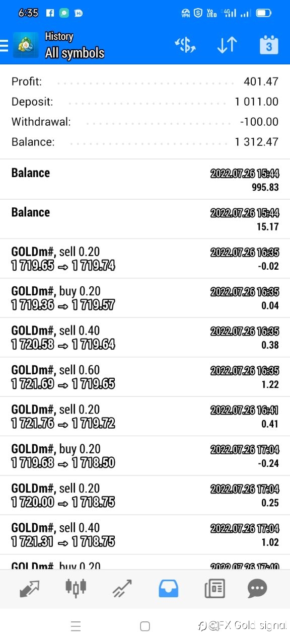
Task: Open the 15.17 Balance entry
Action: [145, 219]
